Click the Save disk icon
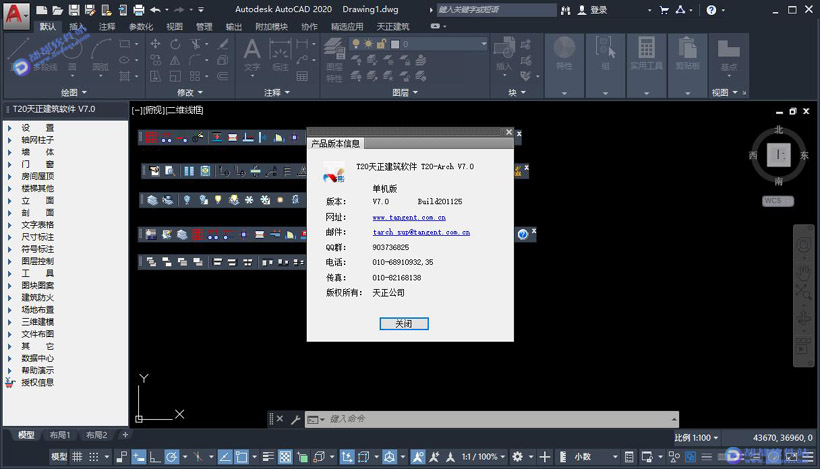The height and width of the screenshot is (469, 820). point(74,10)
